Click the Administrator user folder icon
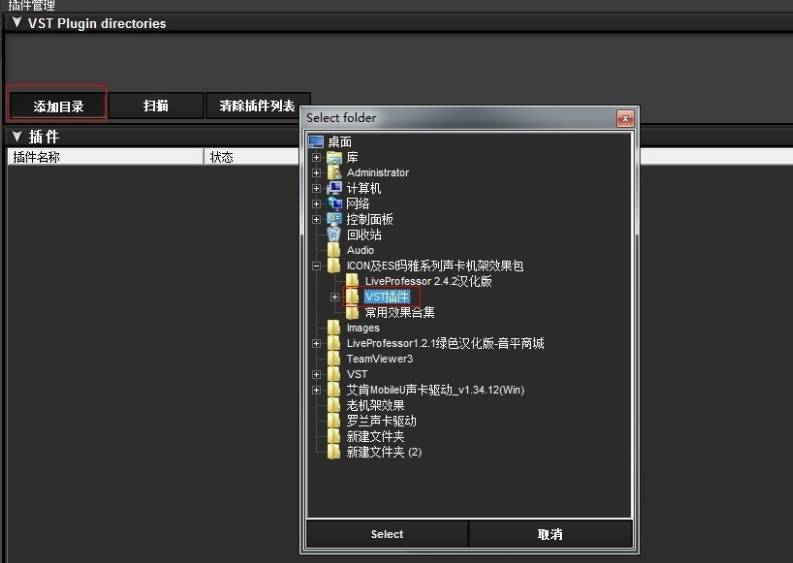The image size is (793, 563). 334,172
